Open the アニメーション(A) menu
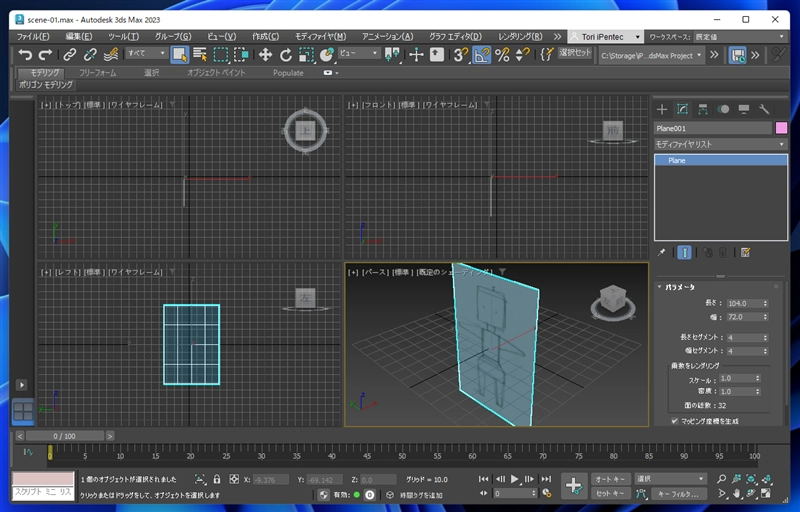 (x=387, y=37)
